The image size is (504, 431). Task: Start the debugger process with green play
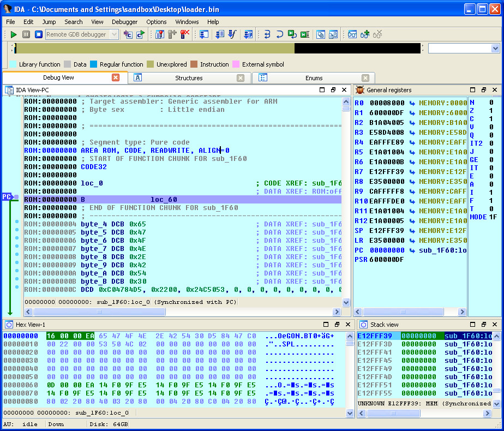click(x=14, y=34)
